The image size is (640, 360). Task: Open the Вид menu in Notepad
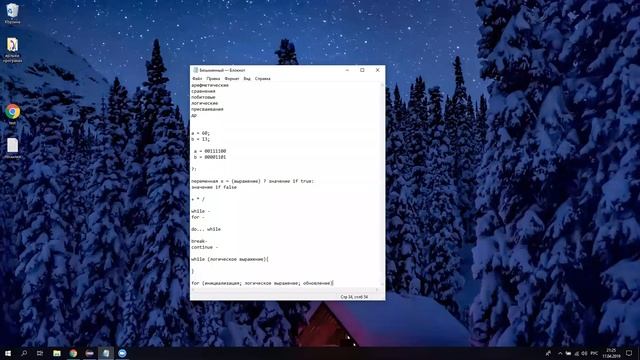[x=247, y=79]
